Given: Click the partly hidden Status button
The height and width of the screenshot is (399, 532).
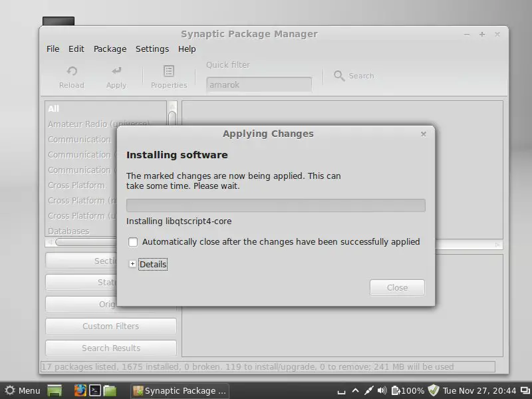Looking at the screenshot, I should pos(81,282).
